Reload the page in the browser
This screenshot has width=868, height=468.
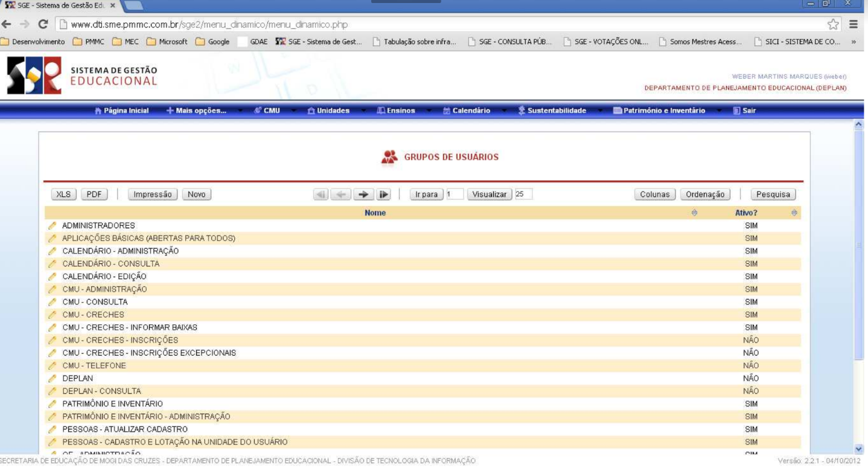(x=43, y=25)
